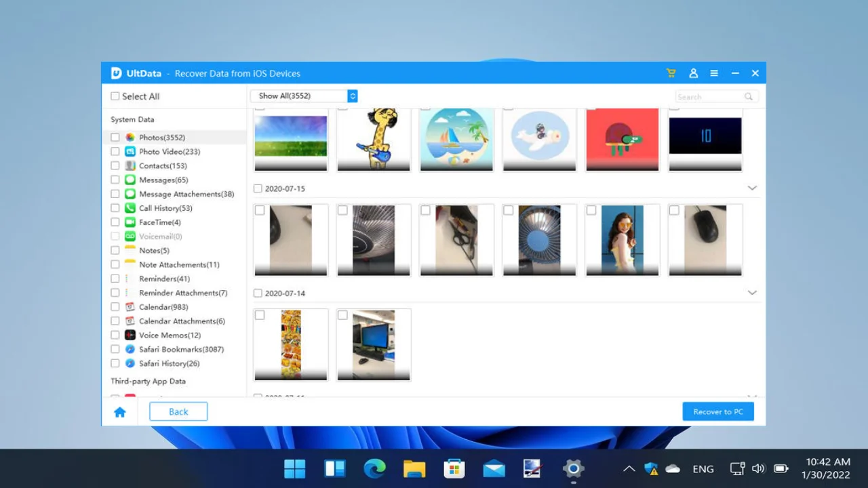Open the Show All(3552) dropdown
This screenshot has height=488, width=868.
304,96
